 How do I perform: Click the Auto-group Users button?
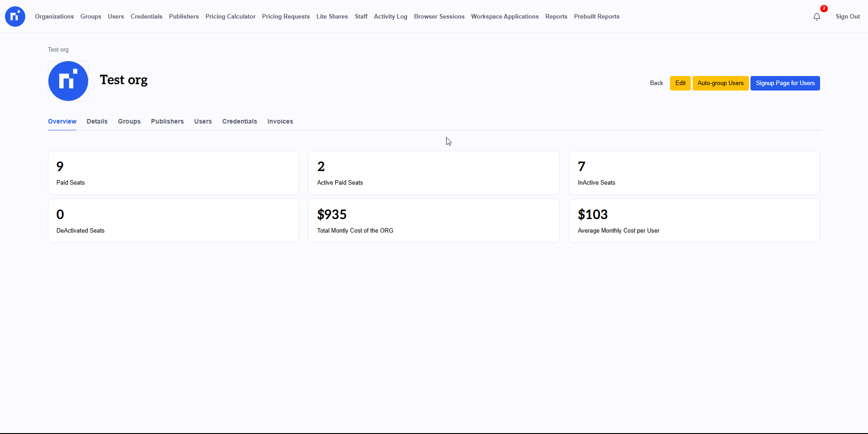pos(720,83)
